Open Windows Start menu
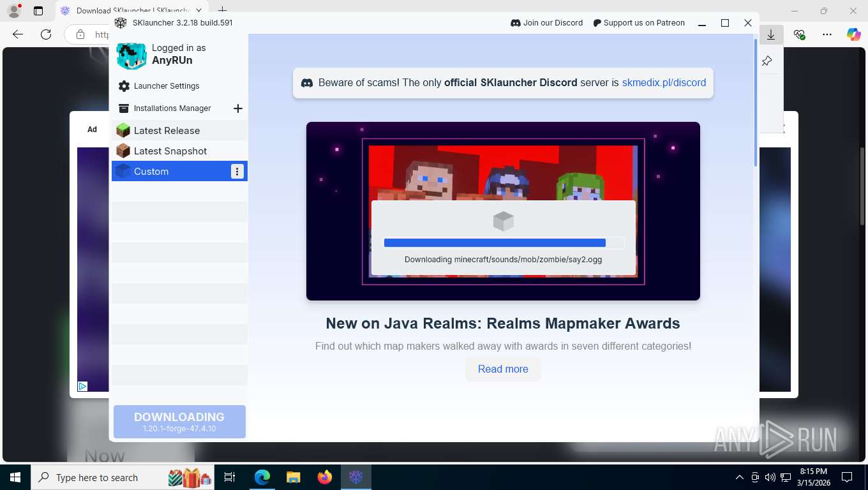Screen dimensions: 868x490 15,477
